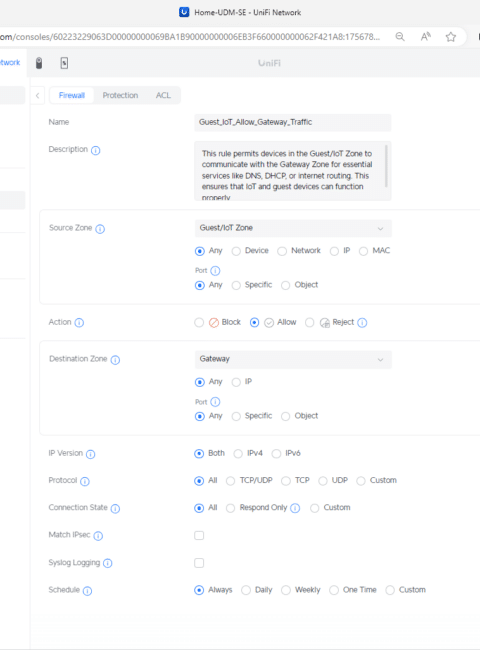Show info for Source Zone Port
This screenshot has width=480, height=650.
[x=215, y=271]
